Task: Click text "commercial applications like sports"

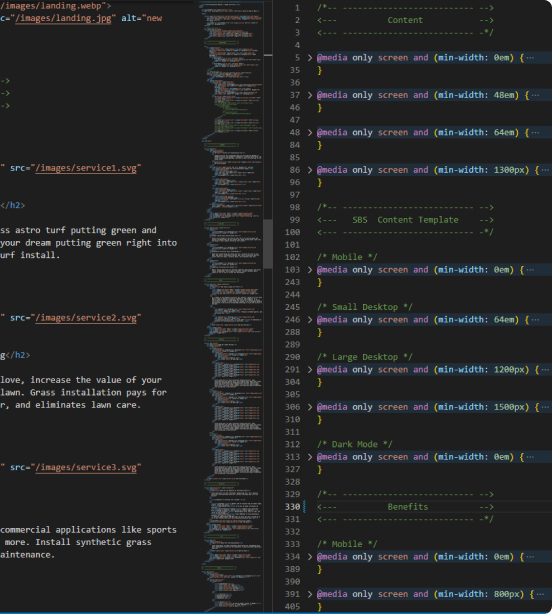Action: tap(88, 530)
